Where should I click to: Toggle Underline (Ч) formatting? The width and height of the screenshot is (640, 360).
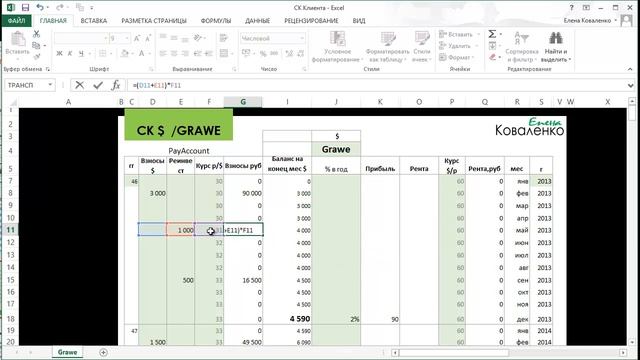tap(81, 53)
